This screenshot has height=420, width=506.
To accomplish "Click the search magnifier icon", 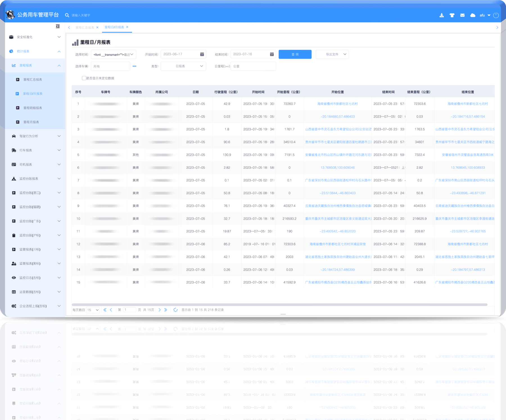I will click(67, 15).
